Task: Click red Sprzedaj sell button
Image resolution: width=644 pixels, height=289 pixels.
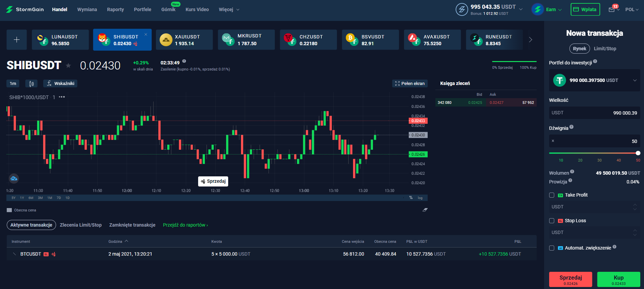Action: point(571,280)
